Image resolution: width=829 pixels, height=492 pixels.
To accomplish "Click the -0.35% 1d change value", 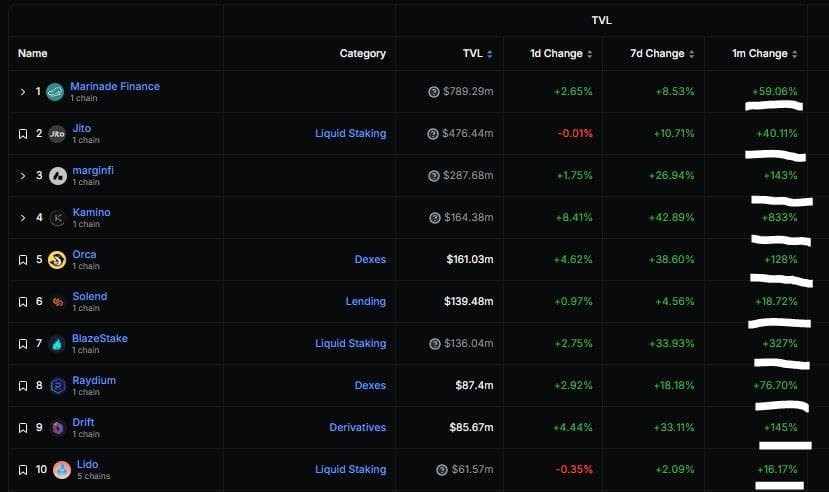I will pos(574,469).
